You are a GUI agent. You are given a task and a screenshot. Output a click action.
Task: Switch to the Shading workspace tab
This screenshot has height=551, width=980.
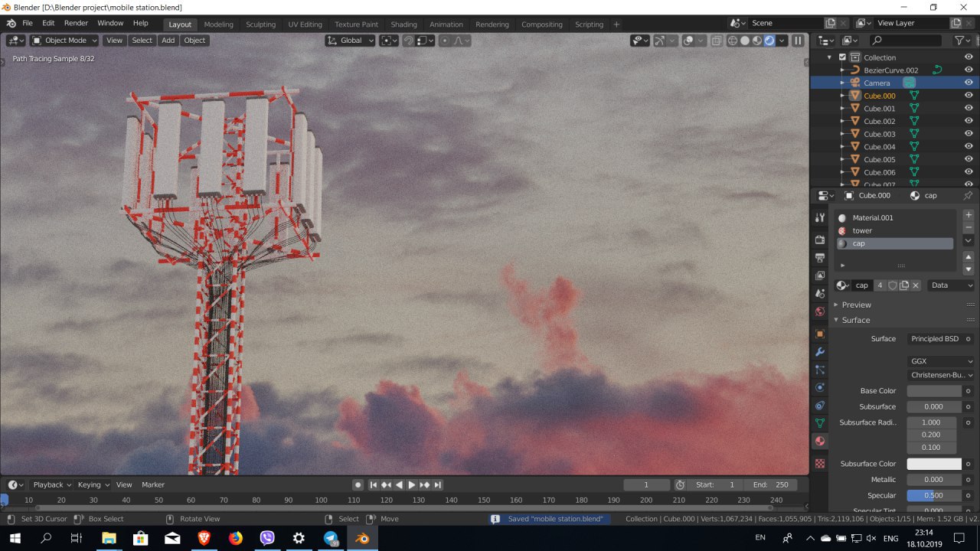click(x=403, y=24)
